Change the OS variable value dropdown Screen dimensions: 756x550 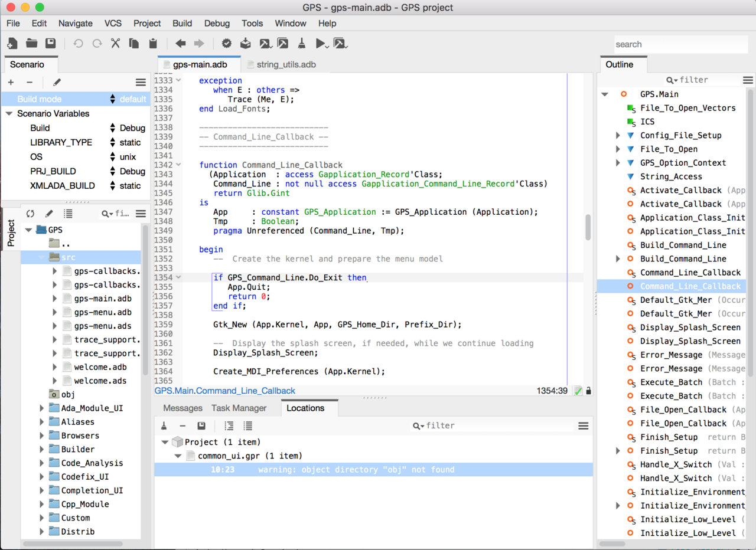(x=124, y=157)
